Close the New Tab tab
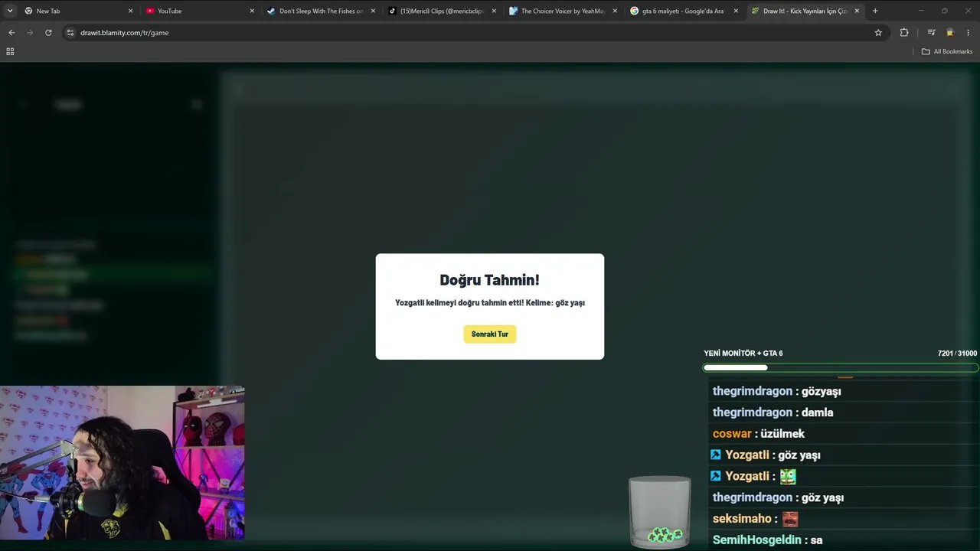This screenshot has width=980, height=551. point(130,11)
